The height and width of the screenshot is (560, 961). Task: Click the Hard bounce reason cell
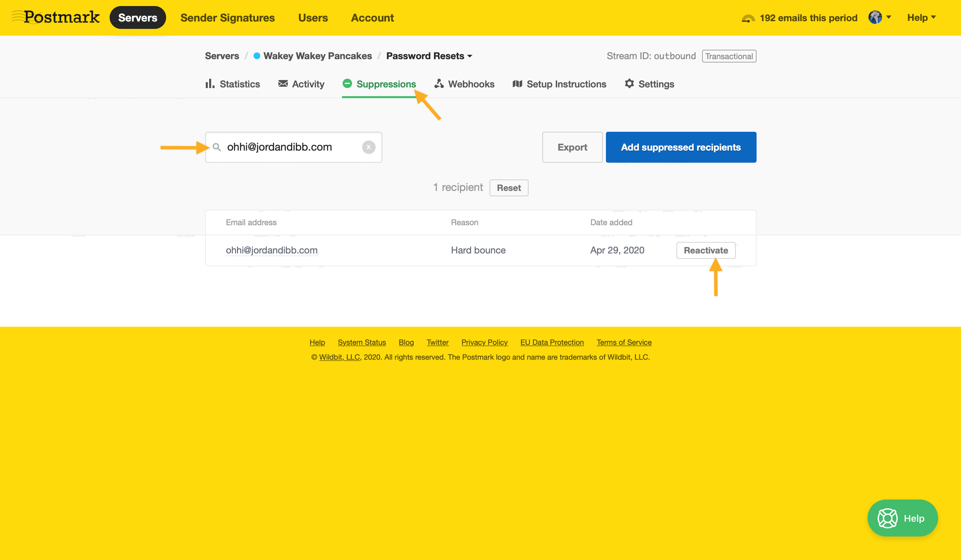pos(478,250)
